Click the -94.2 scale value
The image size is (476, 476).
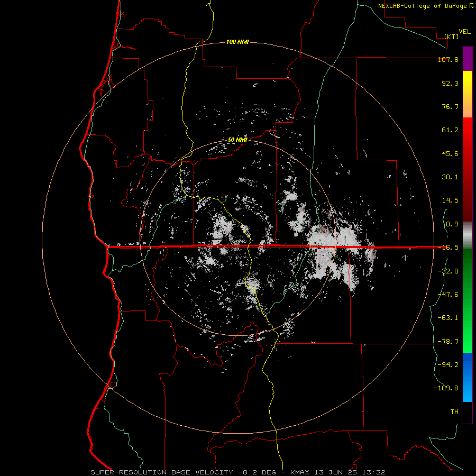coord(448,365)
